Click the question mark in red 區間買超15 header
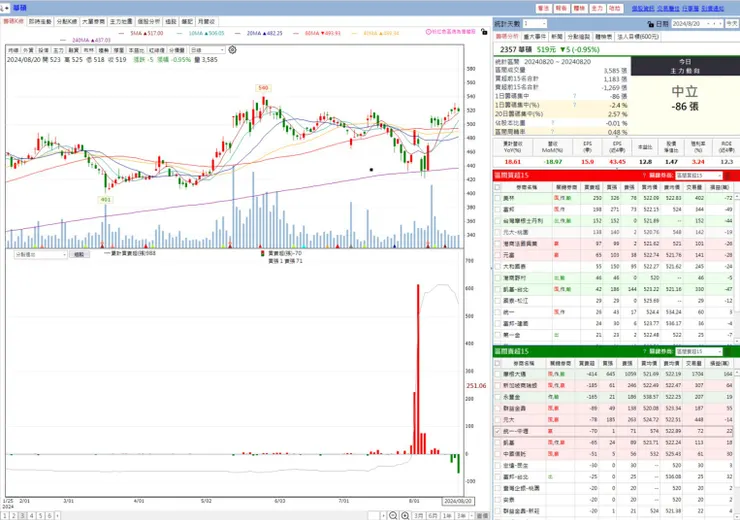Image resolution: width=740 pixels, height=520 pixels. click(x=644, y=176)
